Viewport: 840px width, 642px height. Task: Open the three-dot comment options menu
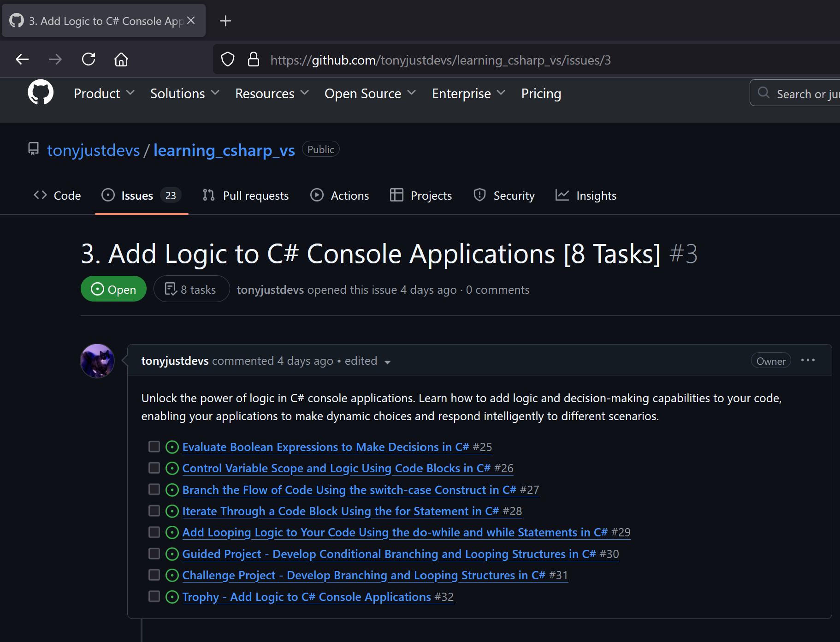coord(808,360)
